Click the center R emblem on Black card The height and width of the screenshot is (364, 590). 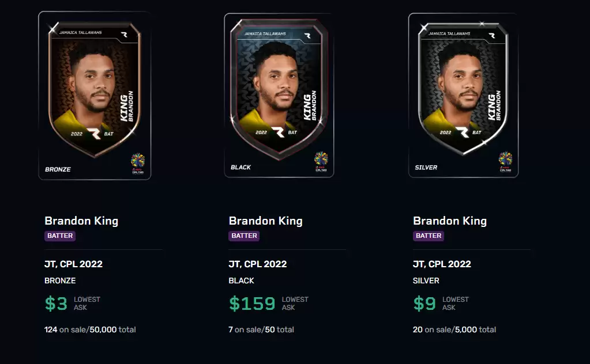(x=278, y=132)
